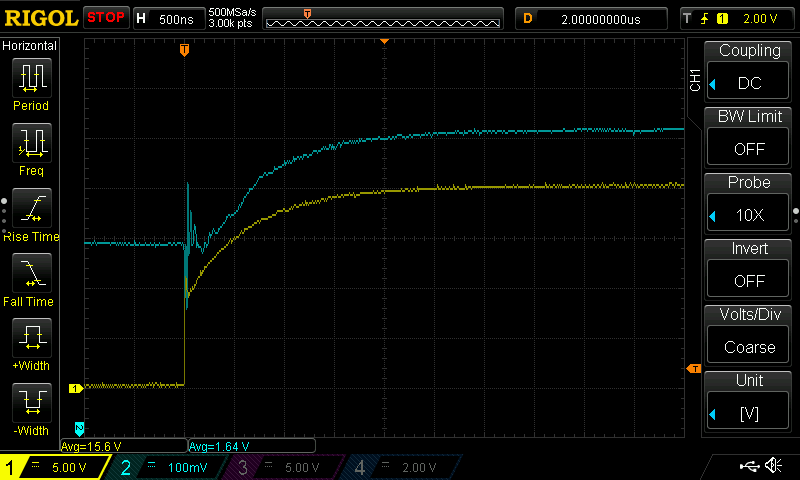Click the waveform memory overview bar
The height and width of the screenshot is (480, 800).
(400, 18)
